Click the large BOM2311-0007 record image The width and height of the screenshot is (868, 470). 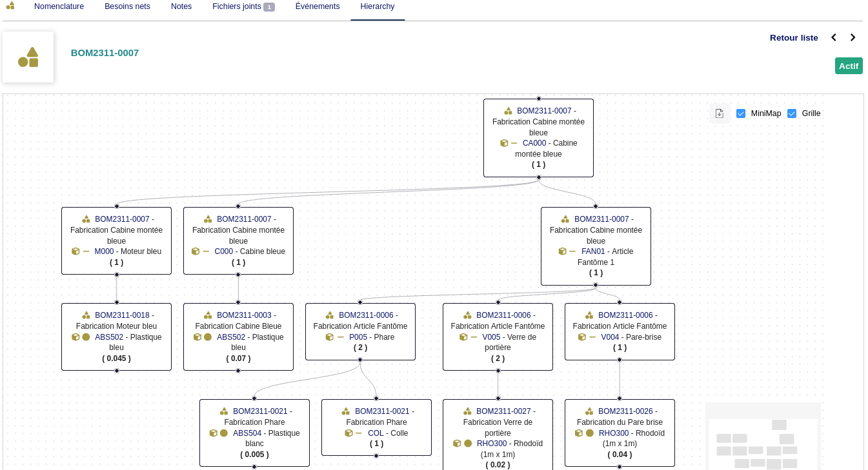click(x=28, y=57)
